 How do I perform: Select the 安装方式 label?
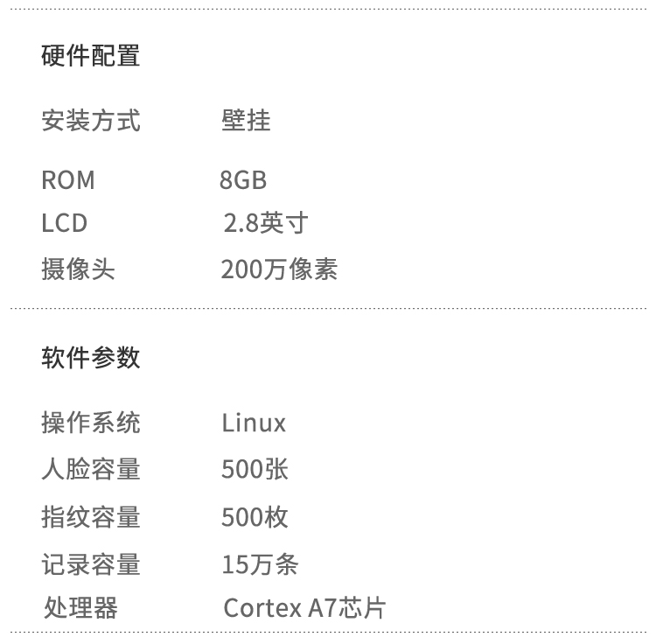pos(91,120)
